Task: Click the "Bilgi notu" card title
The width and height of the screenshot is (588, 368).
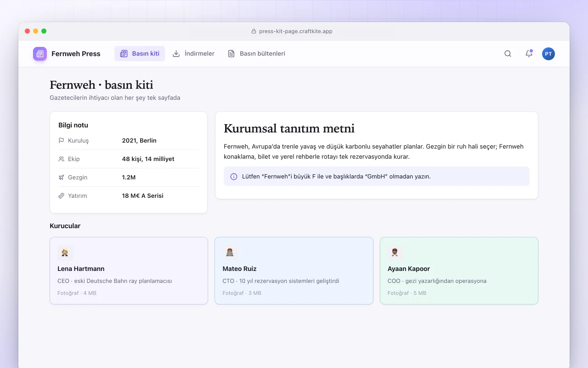Action: click(x=73, y=125)
